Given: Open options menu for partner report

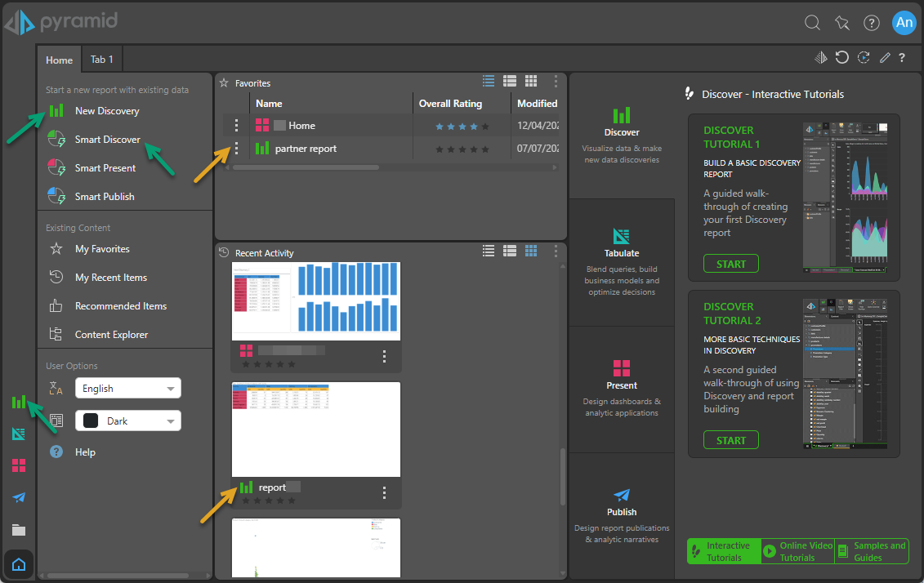Looking at the screenshot, I should (x=237, y=149).
